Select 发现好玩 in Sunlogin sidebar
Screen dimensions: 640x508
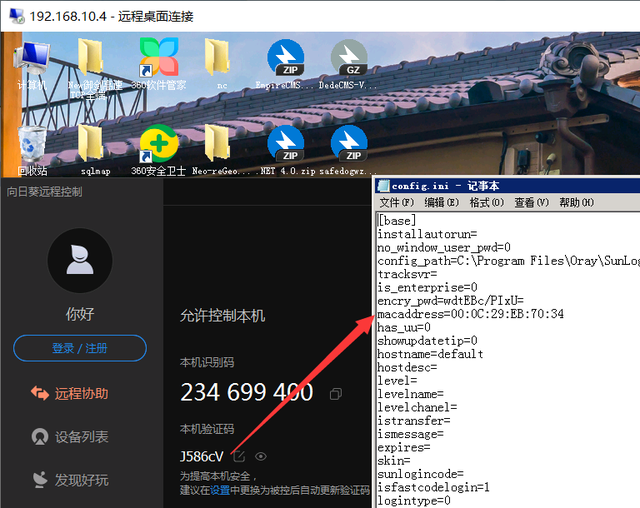[x=69, y=480]
